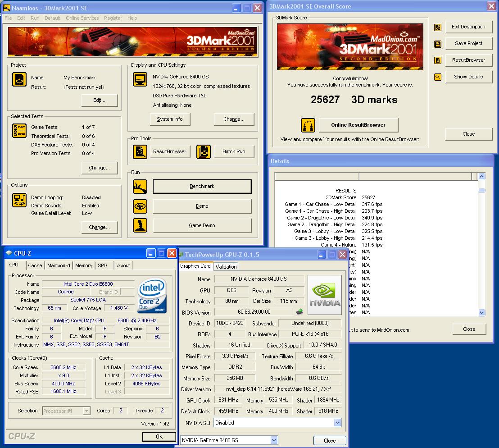Click the Game Demo button
Viewport: 499px width, 448px height.
[202, 225]
